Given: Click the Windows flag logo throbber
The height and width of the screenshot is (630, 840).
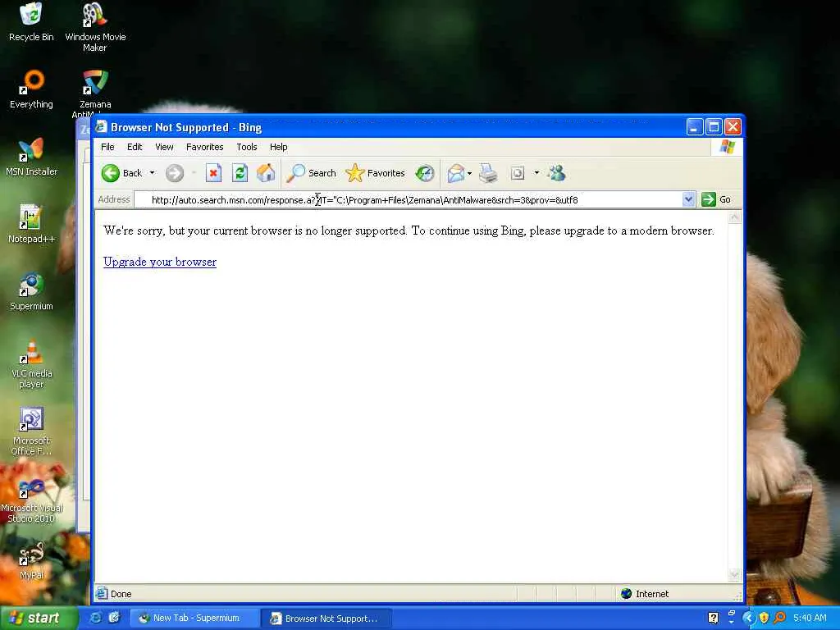Looking at the screenshot, I should tap(727, 147).
